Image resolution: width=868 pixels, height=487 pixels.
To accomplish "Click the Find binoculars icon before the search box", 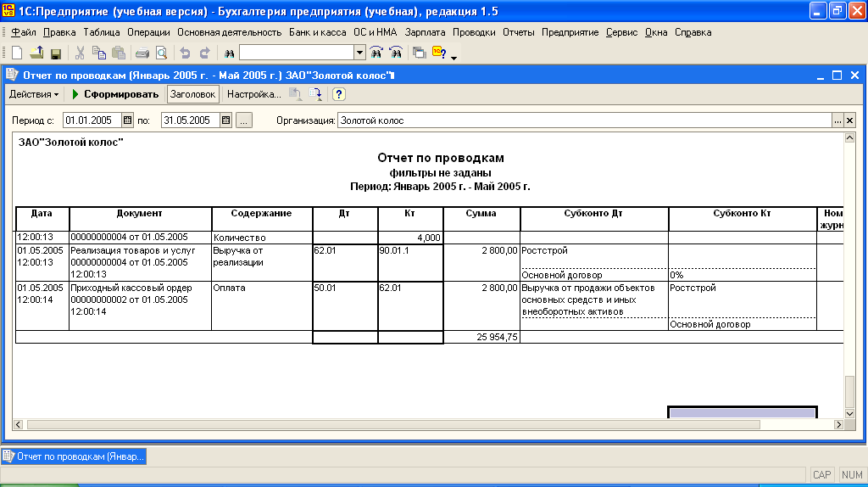I will (x=229, y=53).
